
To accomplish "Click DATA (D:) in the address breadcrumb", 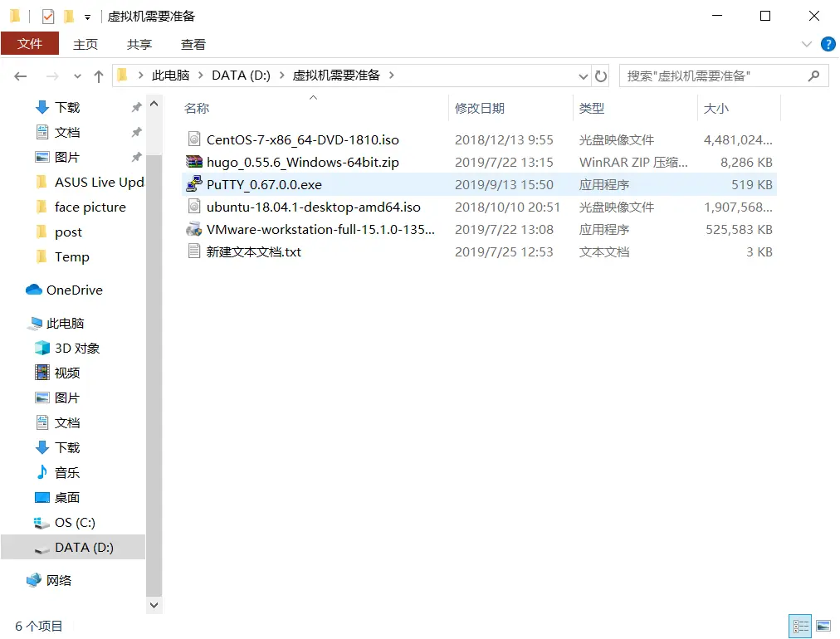I will pos(241,75).
